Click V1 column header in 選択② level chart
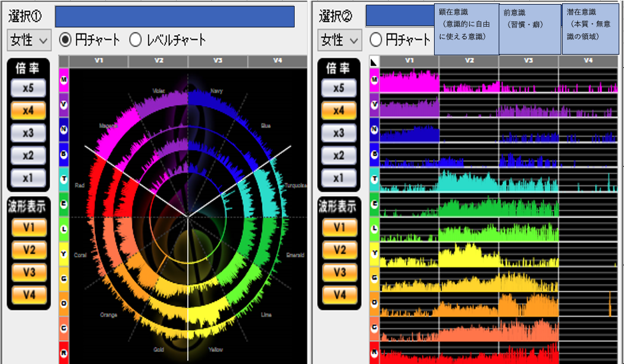The height and width of the screenshot is (364, 624). [x=409, y=61]
